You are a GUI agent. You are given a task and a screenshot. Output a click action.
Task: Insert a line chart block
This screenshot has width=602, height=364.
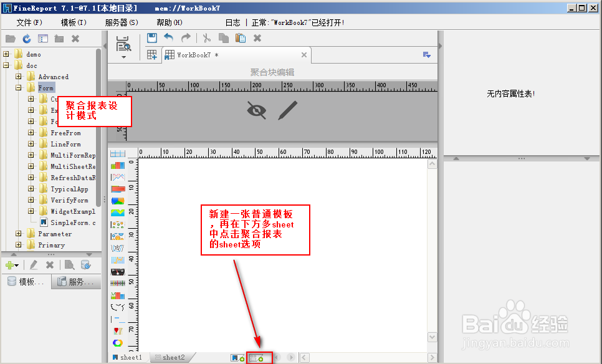pos(118,178)
